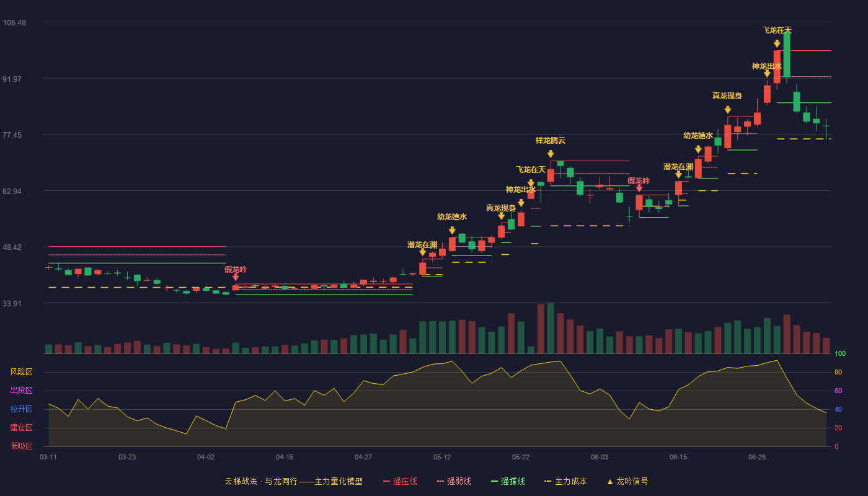Click the 80 indicator scale label
The image size is (868, 496).
[x=838, y=372]
